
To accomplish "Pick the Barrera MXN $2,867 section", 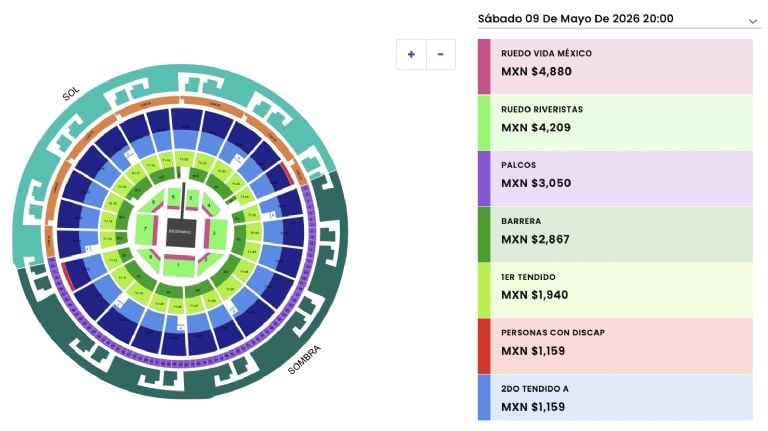I will tap(620, 234).
